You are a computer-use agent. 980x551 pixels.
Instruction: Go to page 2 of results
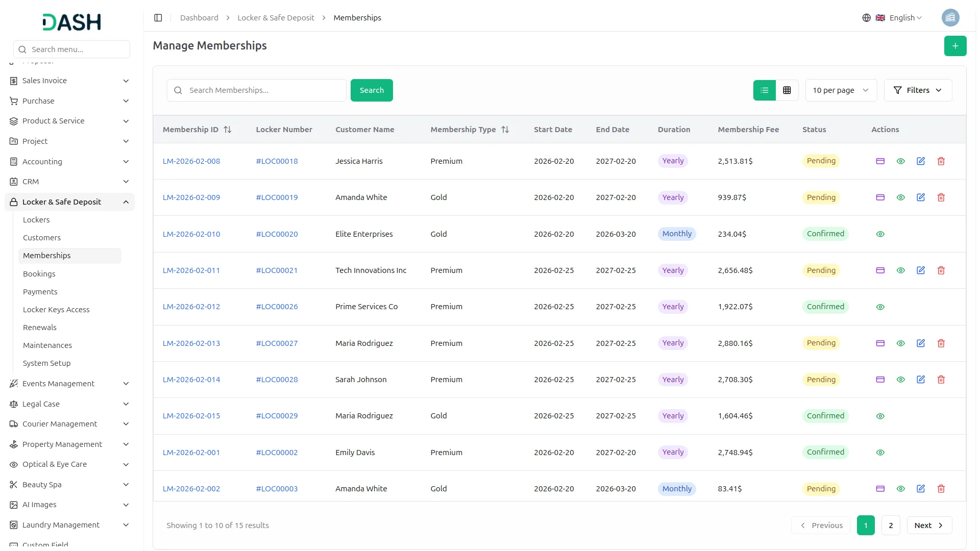tap(891, 525)
